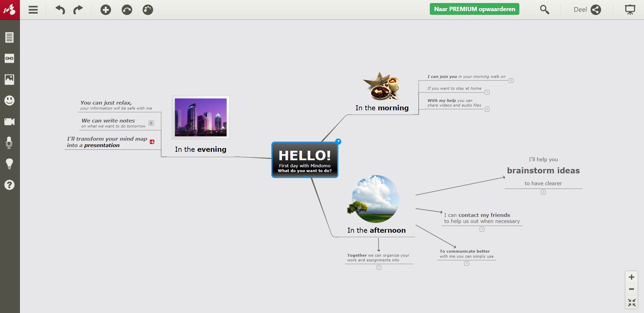Fit map to screen icon
Viewport: 644px width, 313px height.
pyautogui.click(x=632, y=303)
